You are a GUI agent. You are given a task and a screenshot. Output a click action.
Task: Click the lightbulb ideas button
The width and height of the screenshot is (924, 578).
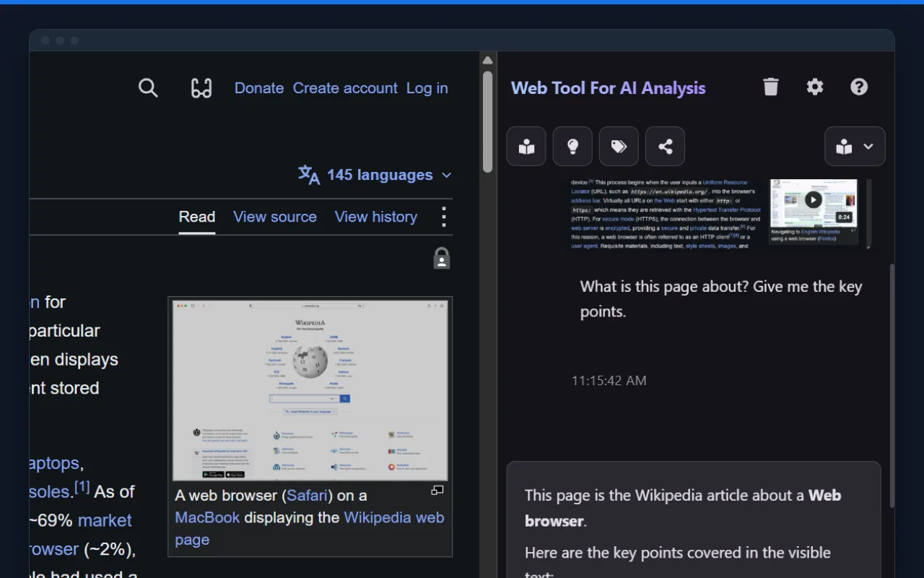click(572, 147)
